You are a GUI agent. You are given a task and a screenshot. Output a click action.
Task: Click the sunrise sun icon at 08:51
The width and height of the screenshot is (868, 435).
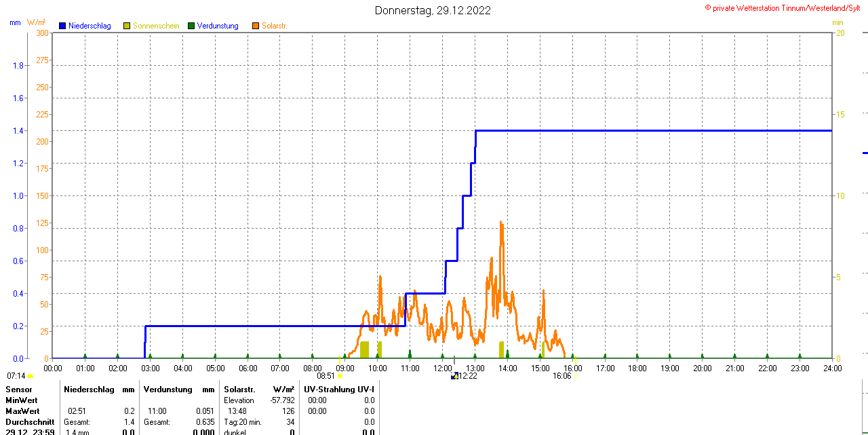(340, 375)
